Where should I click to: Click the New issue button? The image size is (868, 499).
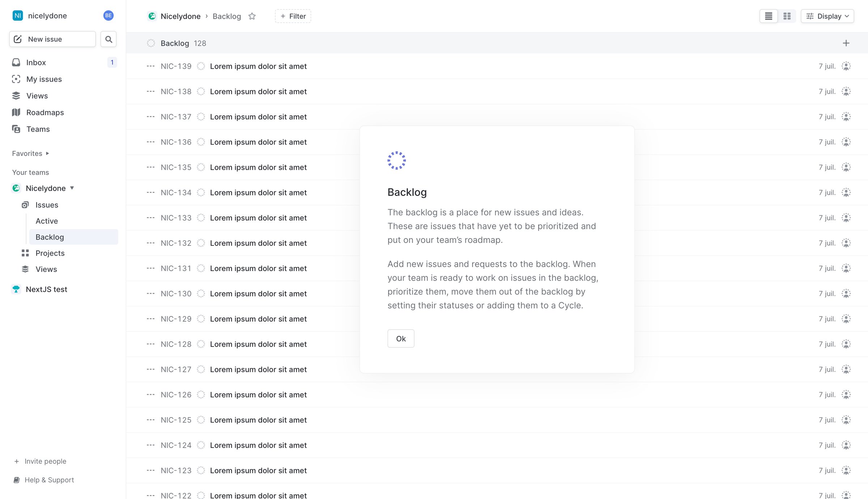pos(52,39)
